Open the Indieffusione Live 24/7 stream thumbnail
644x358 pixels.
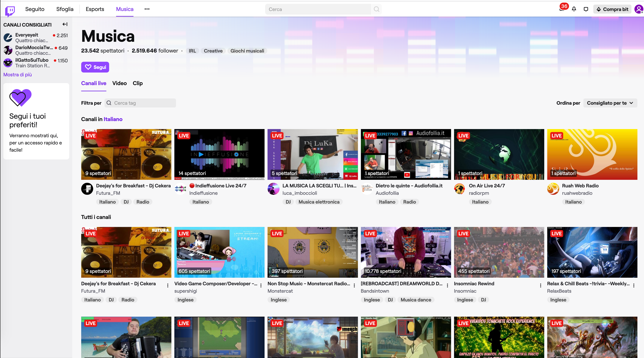[219, 154]
